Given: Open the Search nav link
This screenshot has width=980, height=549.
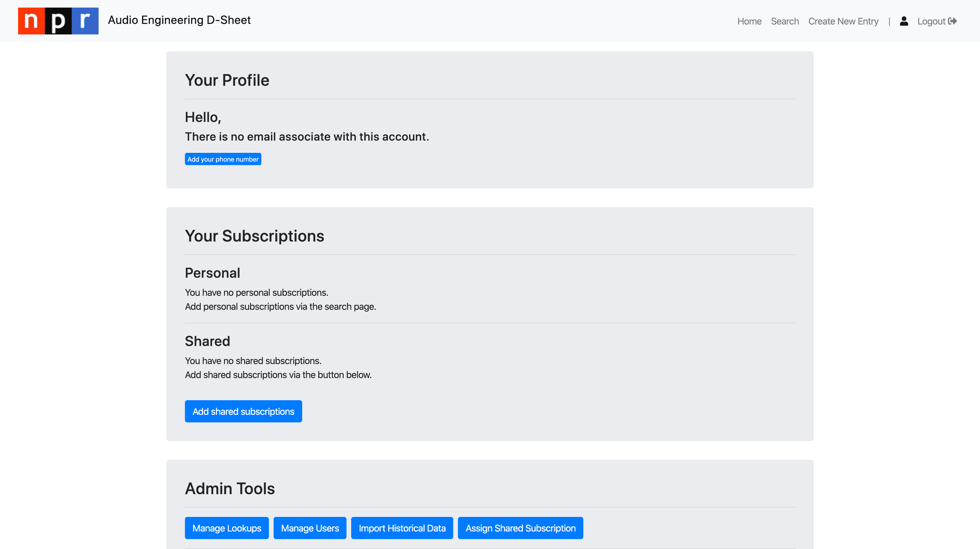Looking at the screenshot, I should point(785,21).
